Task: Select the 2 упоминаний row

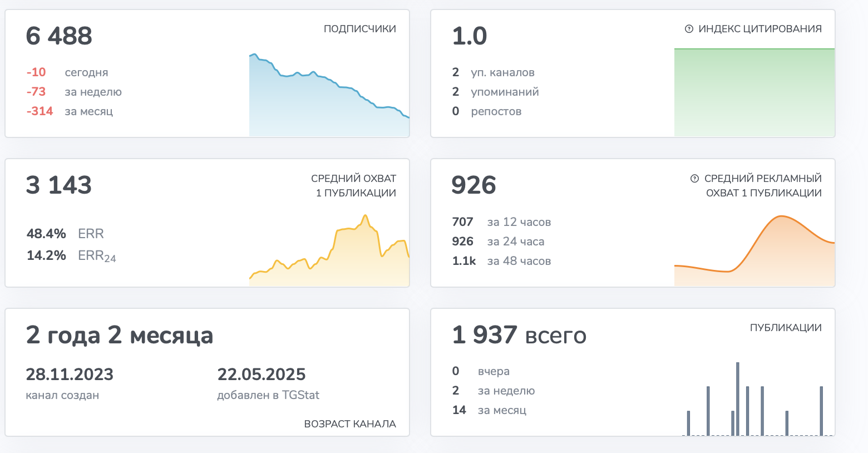Action: click(x=495, y=92)
